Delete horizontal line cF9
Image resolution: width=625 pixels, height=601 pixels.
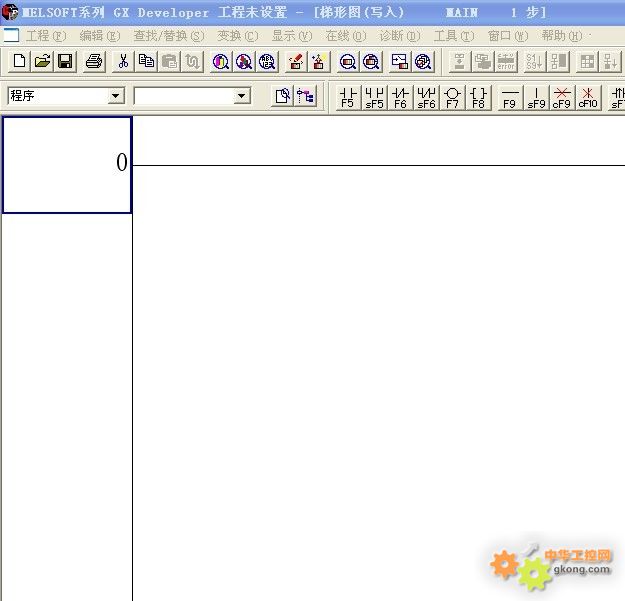pos(562,97)
